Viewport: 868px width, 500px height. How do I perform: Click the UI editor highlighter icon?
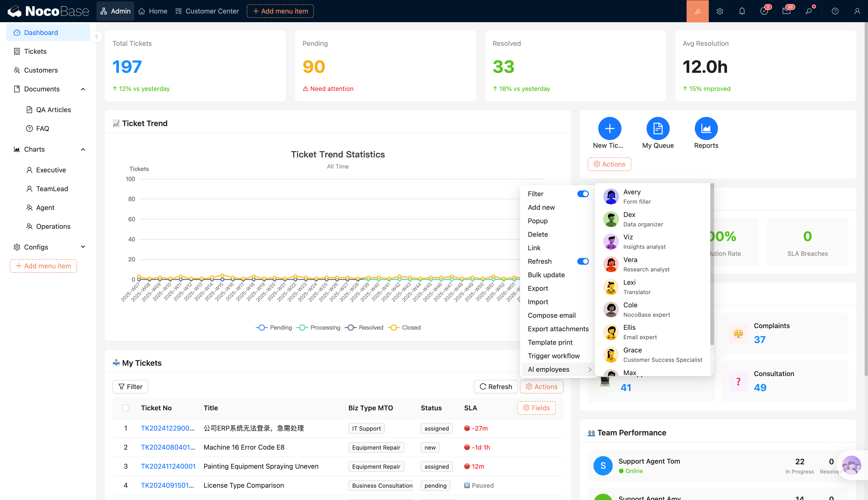697,11
